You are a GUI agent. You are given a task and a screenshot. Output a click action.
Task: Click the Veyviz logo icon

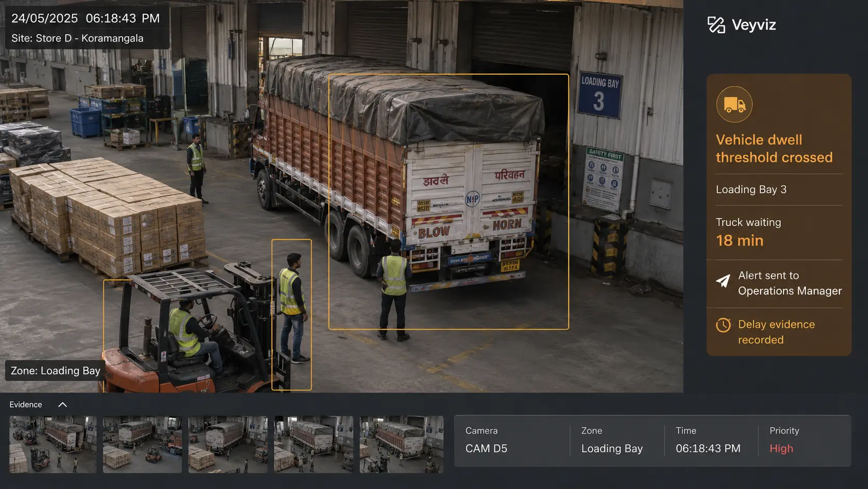tap(716, 24)
